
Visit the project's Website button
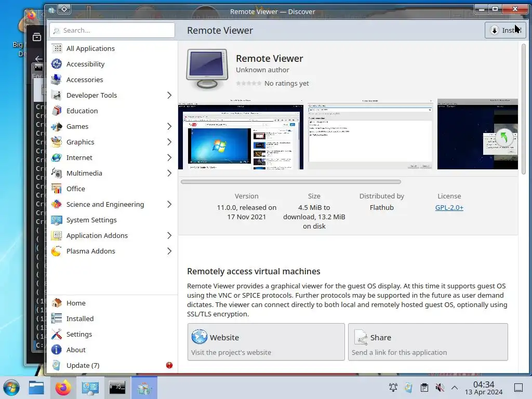pyautogui.click(x=266, y=342)
